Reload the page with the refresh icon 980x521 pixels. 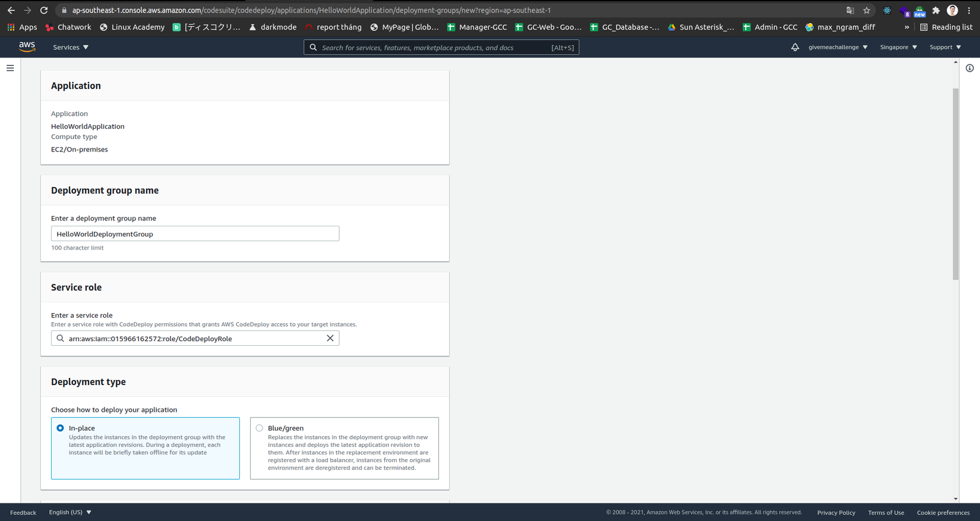44,10
